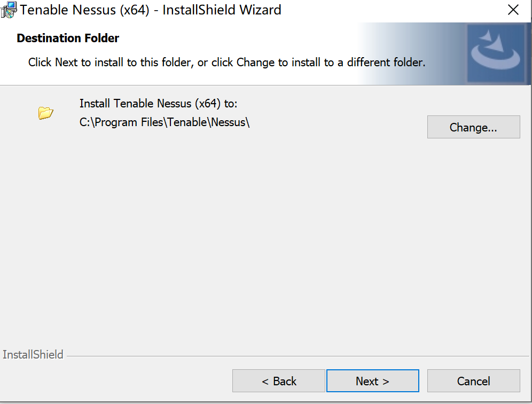This screenshot has height=404, width=532.
Task: Click 'different folder' at the end of the instruction
Action: click(x=386, y=63)
